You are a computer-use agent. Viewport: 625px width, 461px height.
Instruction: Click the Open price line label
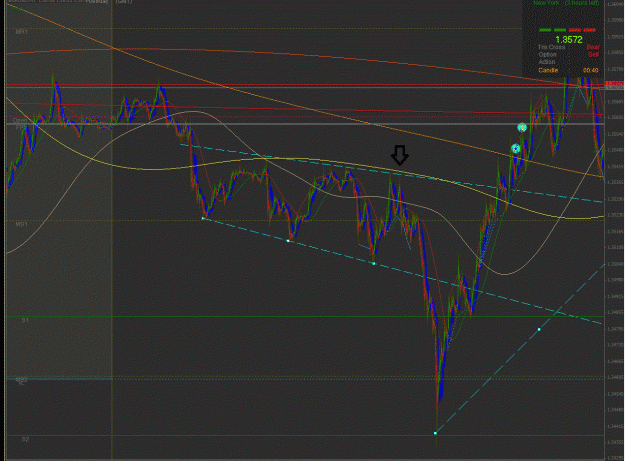coord(20,120)
